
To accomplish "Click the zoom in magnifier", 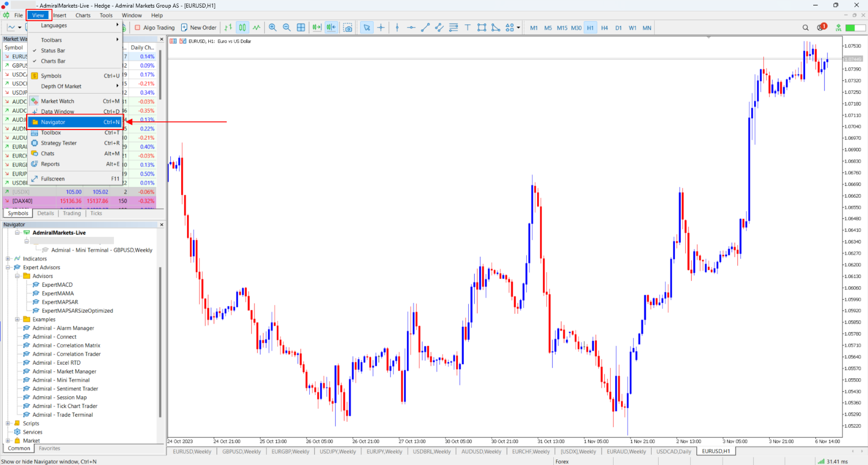I will click(272, 28).
